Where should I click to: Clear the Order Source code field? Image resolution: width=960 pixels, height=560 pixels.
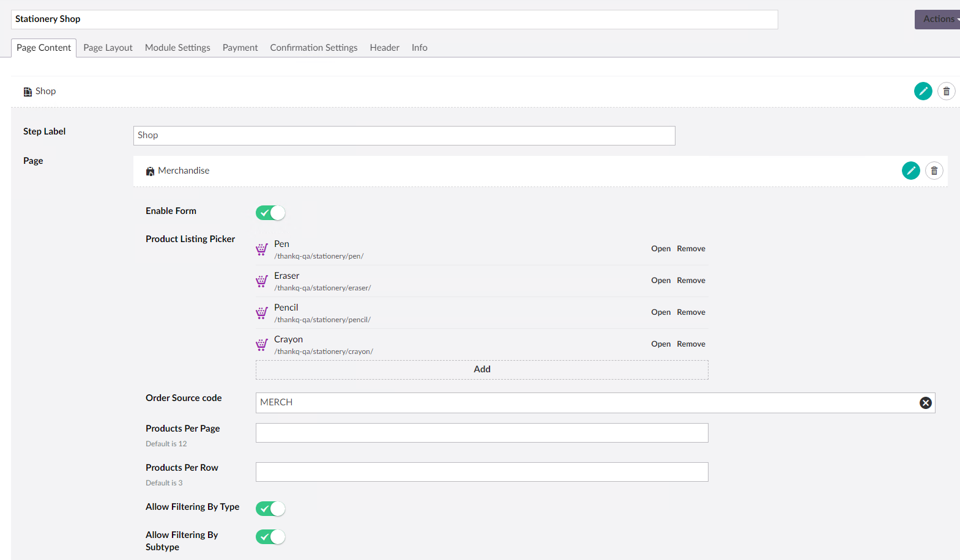tap(925, 402)
